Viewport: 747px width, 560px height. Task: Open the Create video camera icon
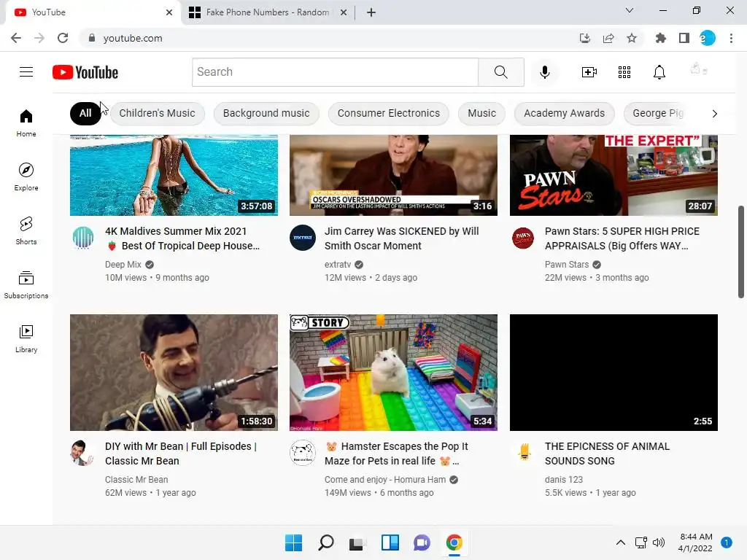tap(589, 72)
